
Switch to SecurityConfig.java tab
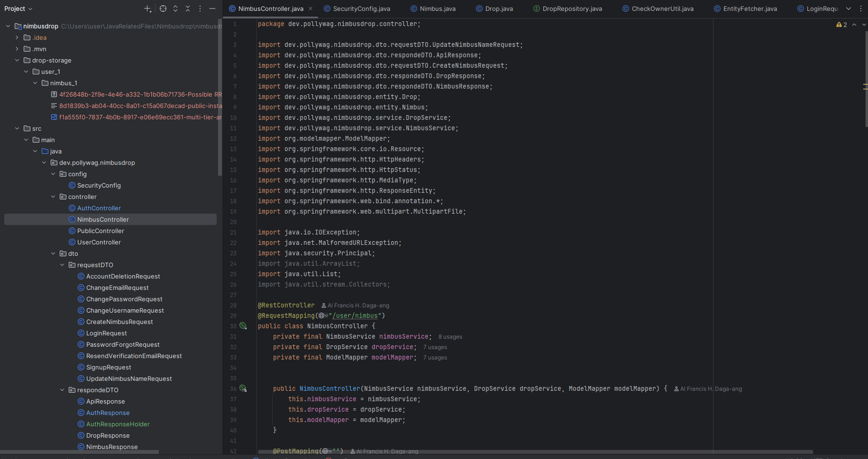[361, 9]
